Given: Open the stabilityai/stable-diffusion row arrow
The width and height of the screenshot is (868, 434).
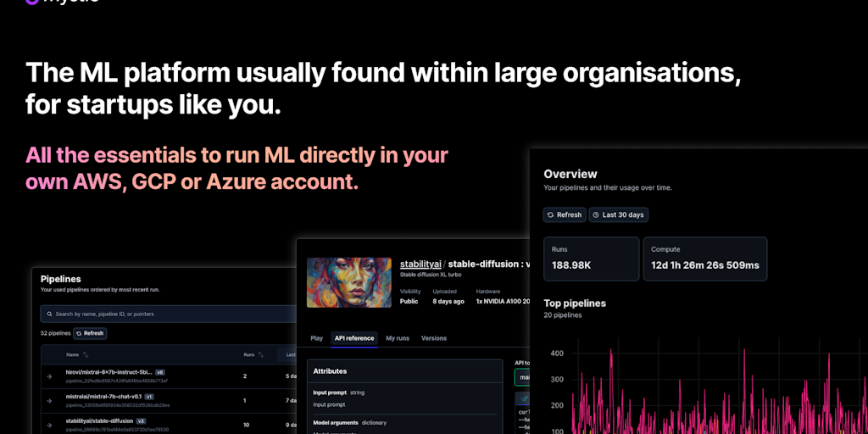Looking at the screenshot, I should click(x=49, y=426).
